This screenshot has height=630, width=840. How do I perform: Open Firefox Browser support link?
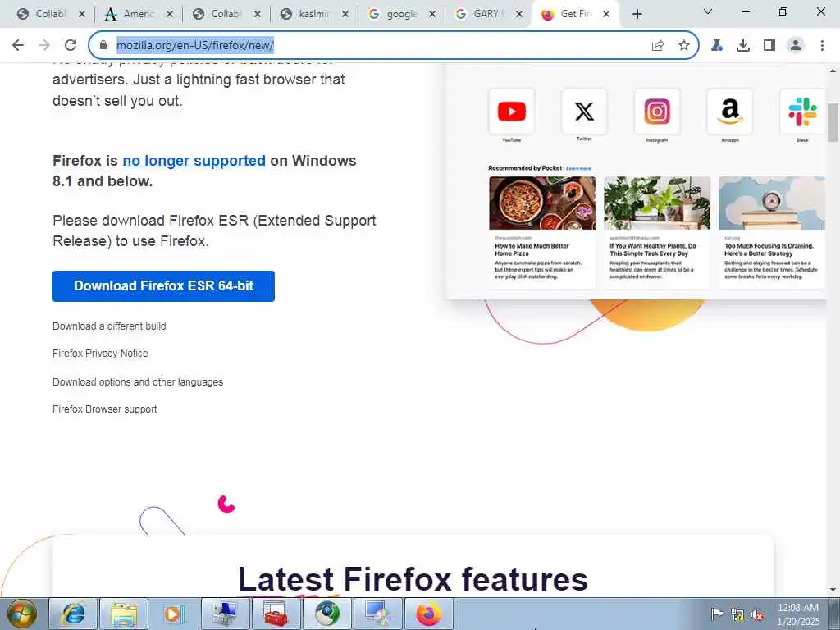pyautogui.click(x=105, y=409)
